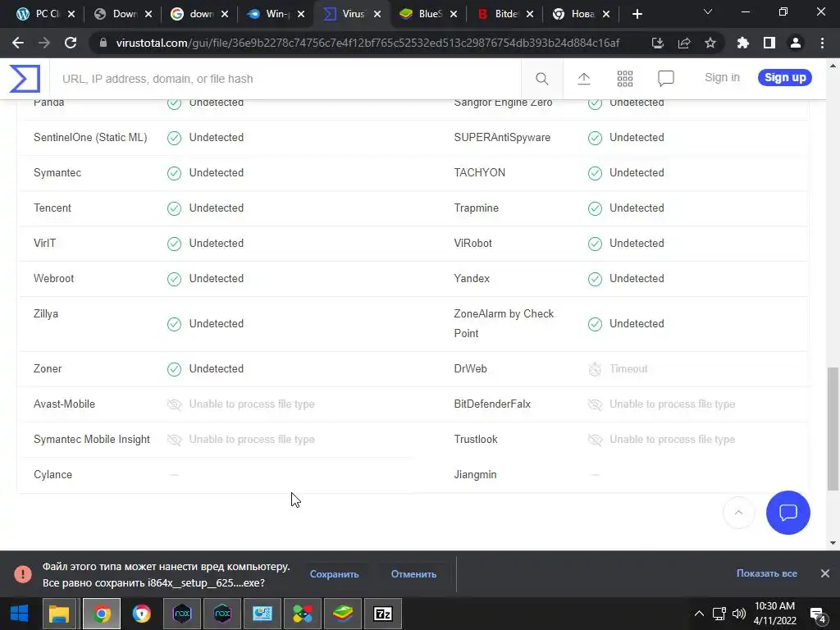Click ZoneAlarm by Check Point label
Image resolution: width=840 pixels, height=630 pixels.
tap(504, 323)
